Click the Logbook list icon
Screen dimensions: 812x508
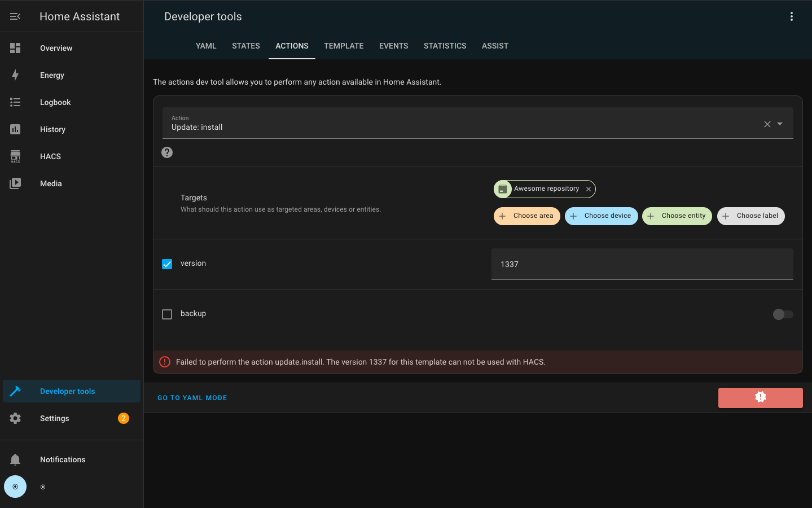tap(15, 102)
